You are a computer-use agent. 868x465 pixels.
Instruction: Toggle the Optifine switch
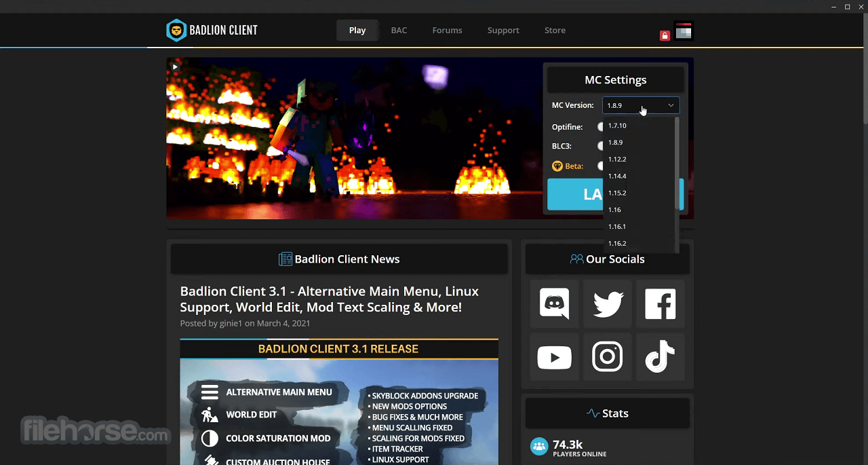point(601,127)
